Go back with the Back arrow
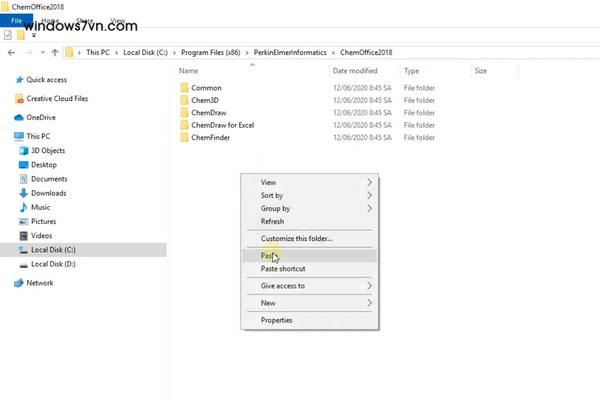 click(x=12, y=52)
